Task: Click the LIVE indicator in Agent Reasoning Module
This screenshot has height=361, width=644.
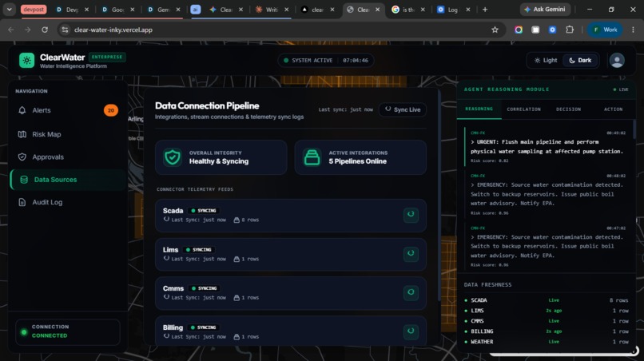Action: tap(621, 89)
